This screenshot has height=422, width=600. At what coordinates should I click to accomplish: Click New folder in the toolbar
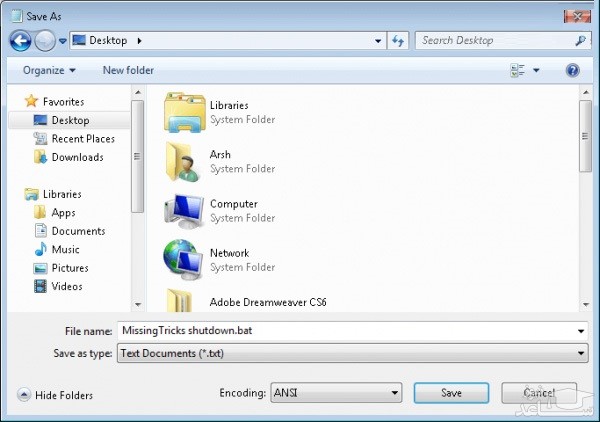pos(128,70)
